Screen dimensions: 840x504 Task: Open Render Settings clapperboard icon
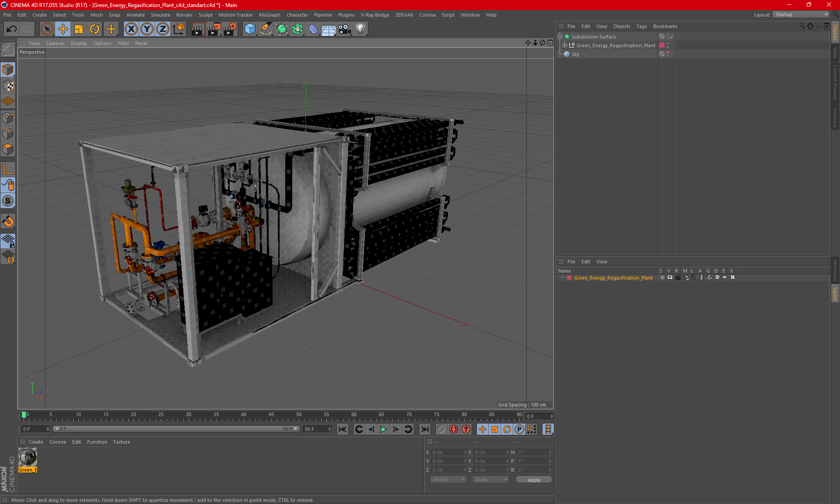[230, 29]
